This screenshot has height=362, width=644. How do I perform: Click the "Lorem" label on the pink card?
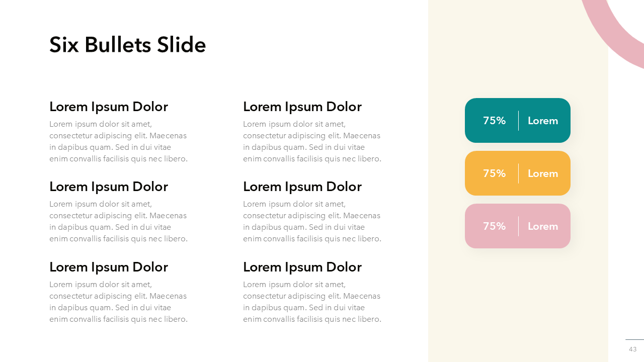point(543,226)
